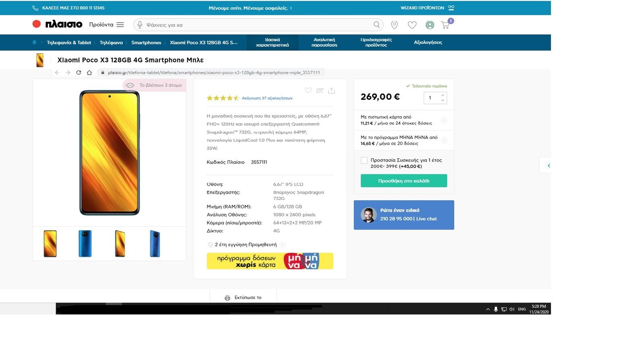Viewport: 644px width, 363px height.
Task: Open the taskbar volume icon
Action: click(x=512, y=309)
